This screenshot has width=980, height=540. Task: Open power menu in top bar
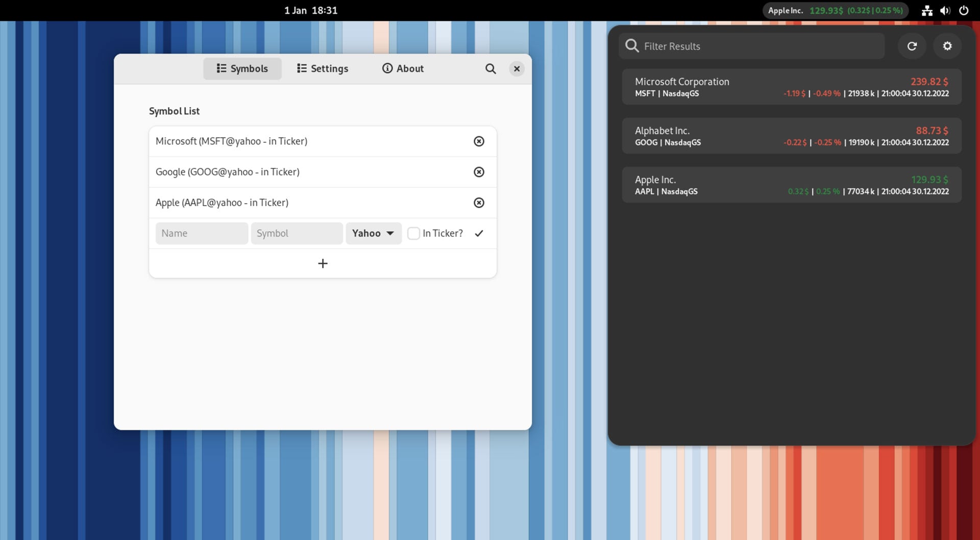tap(964, 10)
